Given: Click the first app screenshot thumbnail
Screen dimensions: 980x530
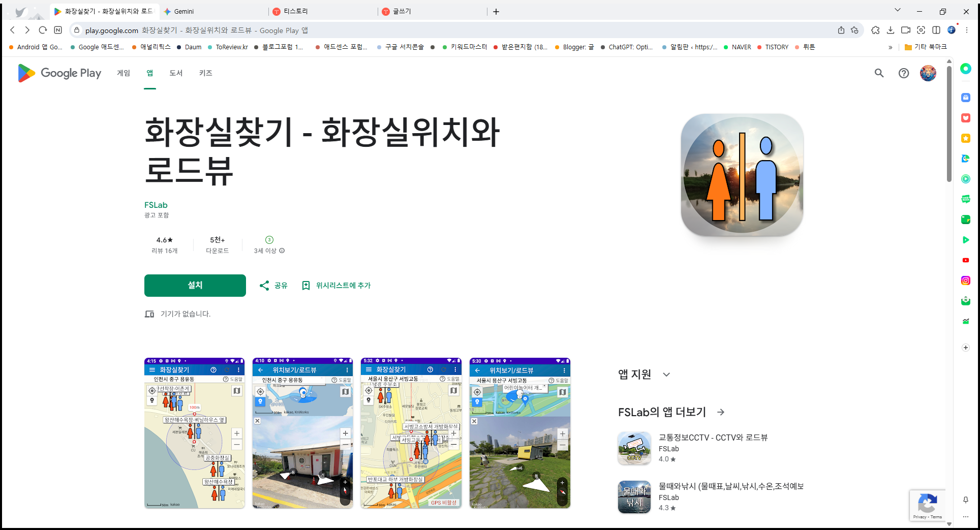Looking at the screenshot, I should click(x=194, y=432).
